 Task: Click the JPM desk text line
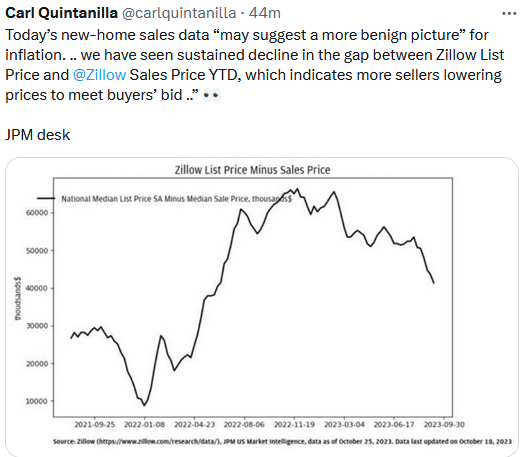click(x=38, y=135)
